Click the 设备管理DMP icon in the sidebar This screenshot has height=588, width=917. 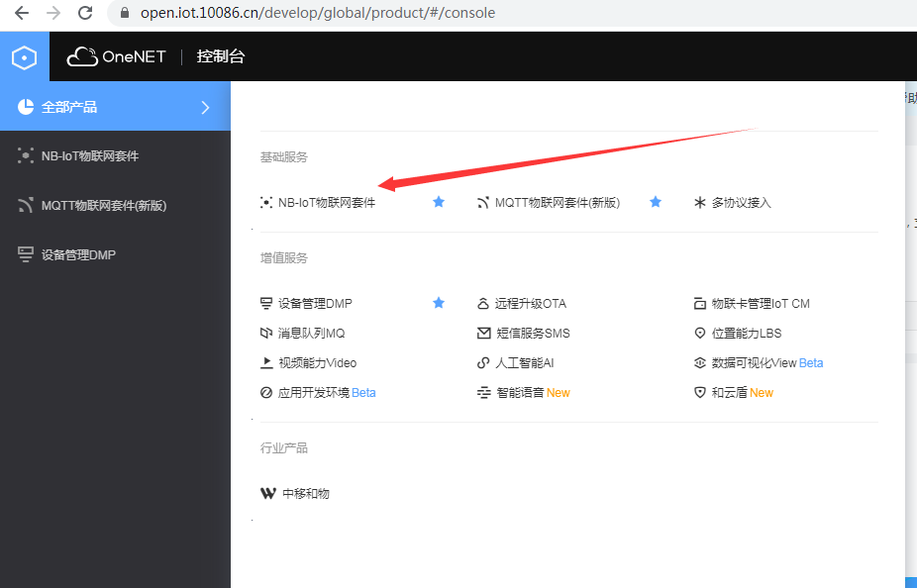(x=26, y=254)
